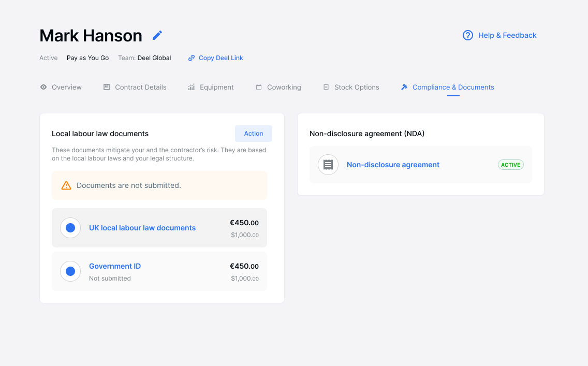The height and width of the screenshot is (366, 588).
Task: Click the NDA document stamp icon
Action: pyautogui.click(x=328, y=165)
